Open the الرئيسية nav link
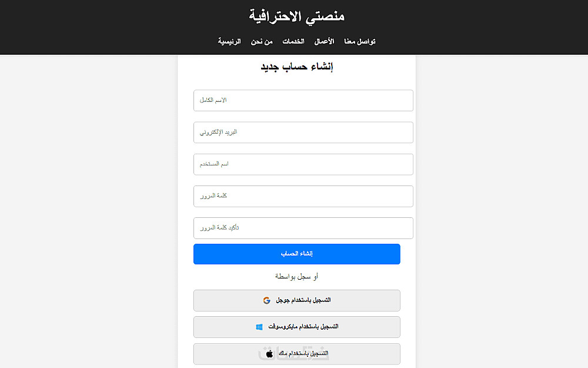This screenshot has height=368, width=588. tap(230, 42)
